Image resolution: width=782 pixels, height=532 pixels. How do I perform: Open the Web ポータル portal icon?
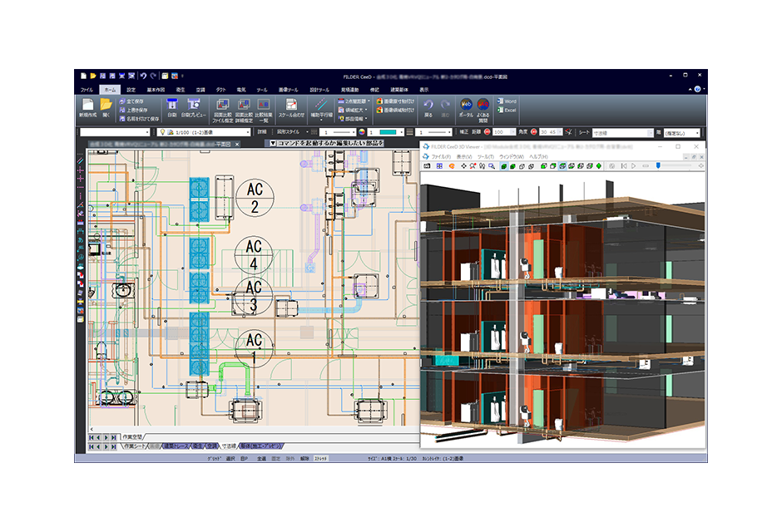click(467, 106)
